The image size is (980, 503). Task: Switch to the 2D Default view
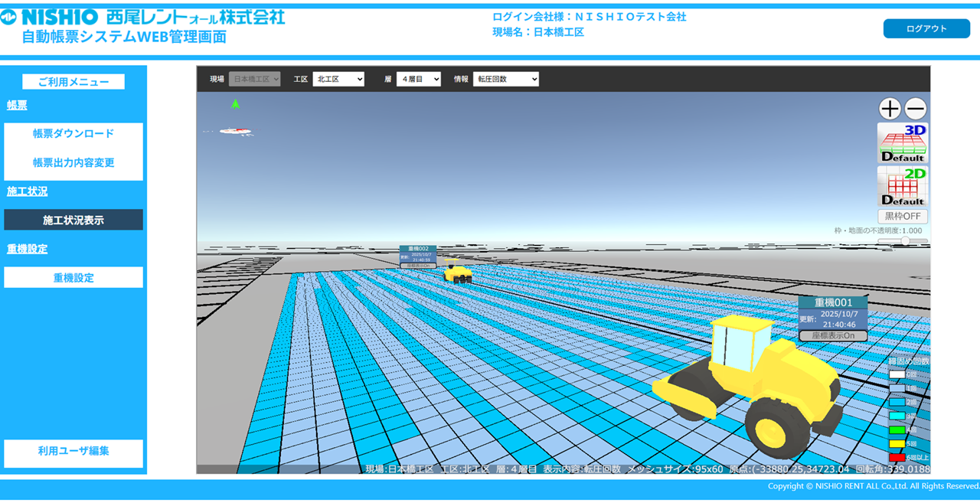pyautogui.click(x=903, y=186)
